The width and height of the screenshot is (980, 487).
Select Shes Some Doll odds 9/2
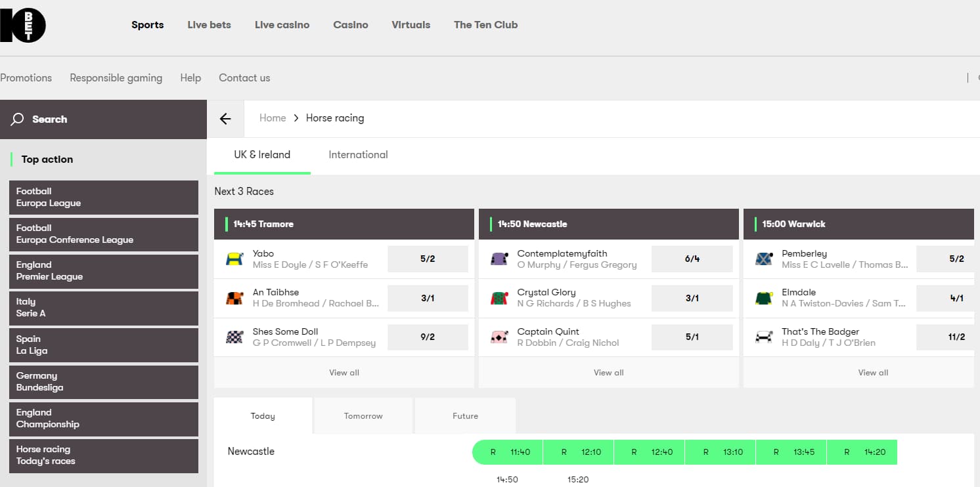pos(428,337)
